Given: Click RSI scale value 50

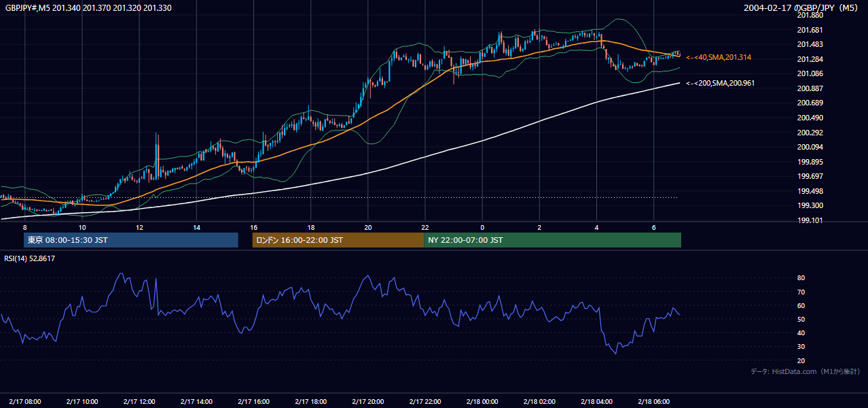Looking at the screenshot, I should (x=801, y=319).
